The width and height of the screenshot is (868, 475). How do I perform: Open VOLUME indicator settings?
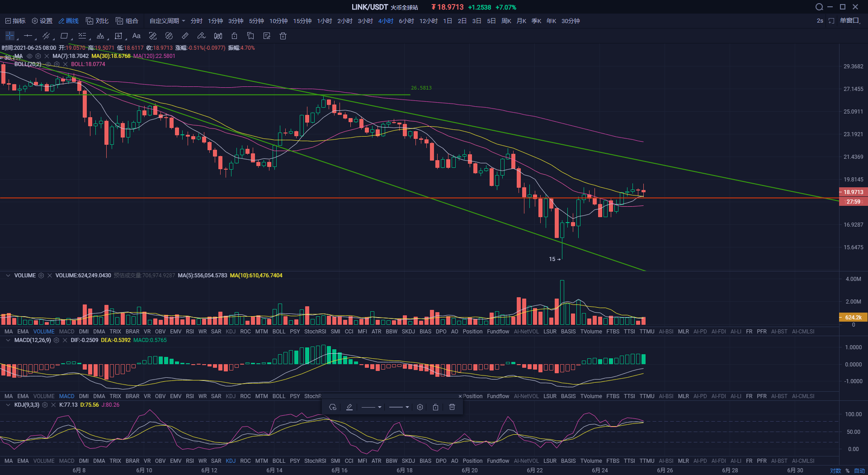pos(41,275)
